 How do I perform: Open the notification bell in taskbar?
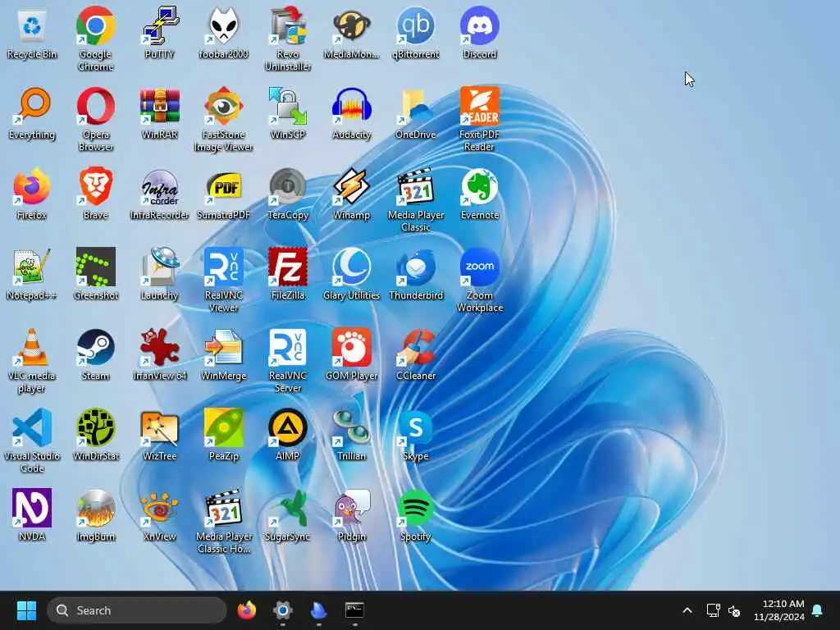[x=817, y=610]
